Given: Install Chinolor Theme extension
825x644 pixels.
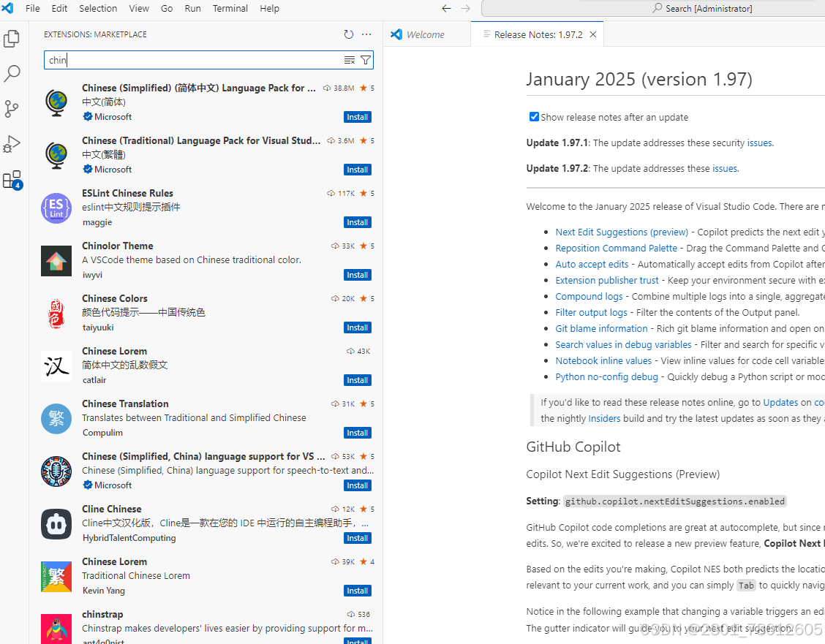Looking at the screenshot, I should (357, 274).
